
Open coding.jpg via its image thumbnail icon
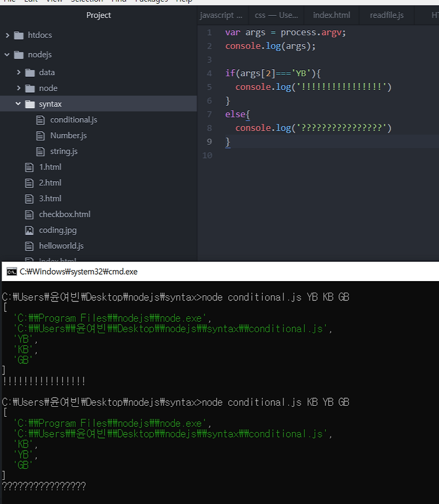point(30,230)
